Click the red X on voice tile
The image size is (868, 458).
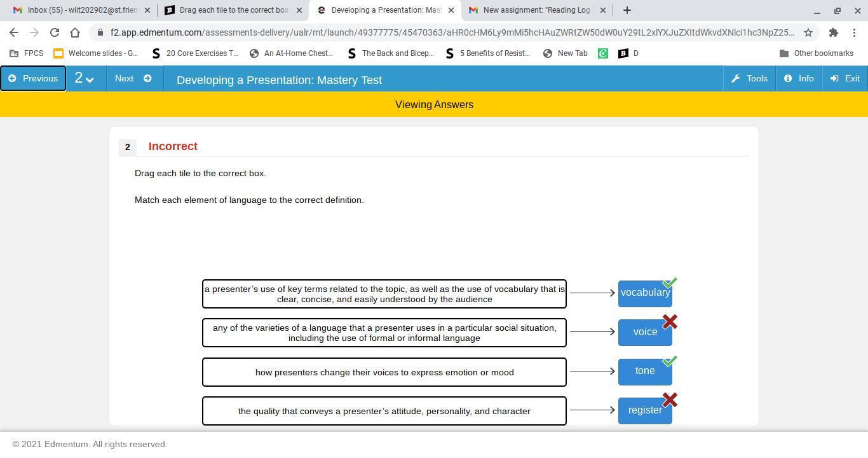(670, 322)
